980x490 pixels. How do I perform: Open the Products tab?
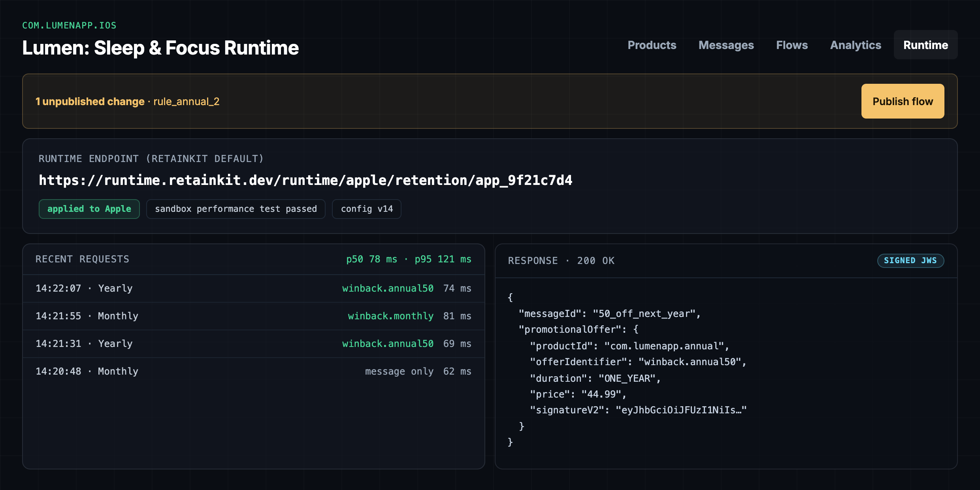[x=652, y=45]
